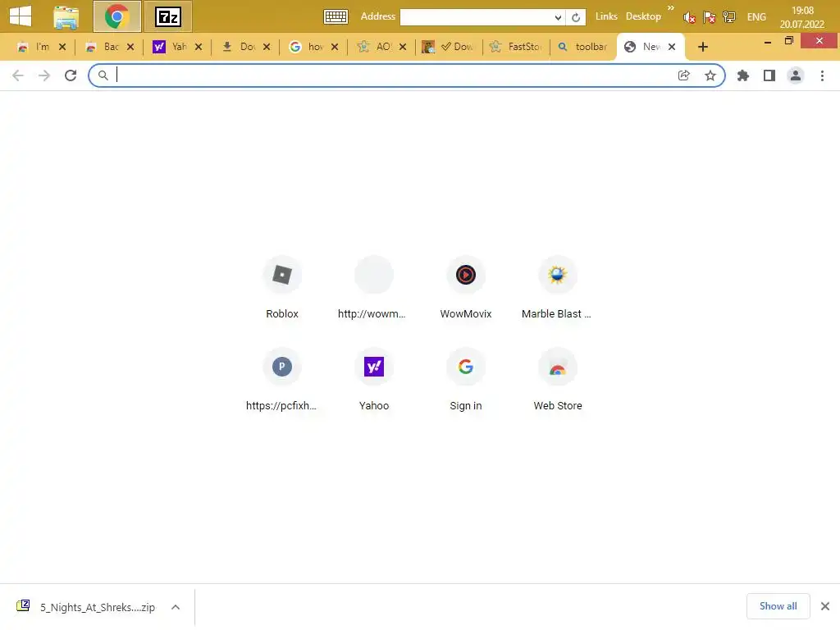Image resolution: width=840 pixels, height=630 pixels.
Task: Open the http://wowm... shortcut
Action: [374, 289]
